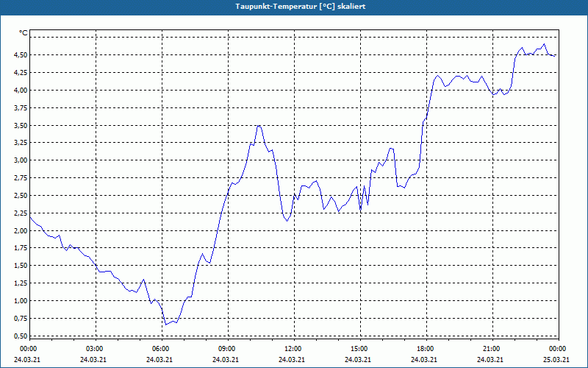Select the y-axis value "0,75"
The image size is (588, 368).
click(21, 319)
